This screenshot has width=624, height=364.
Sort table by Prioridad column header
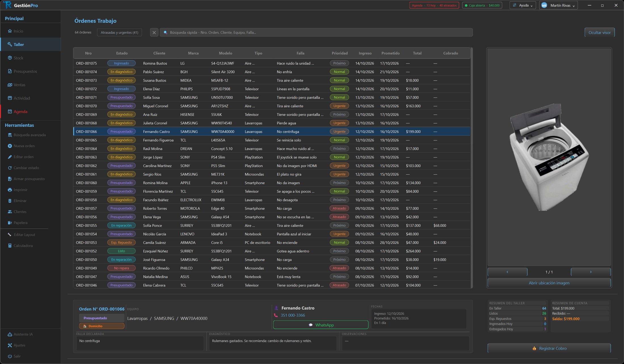[x=340, y=53]
